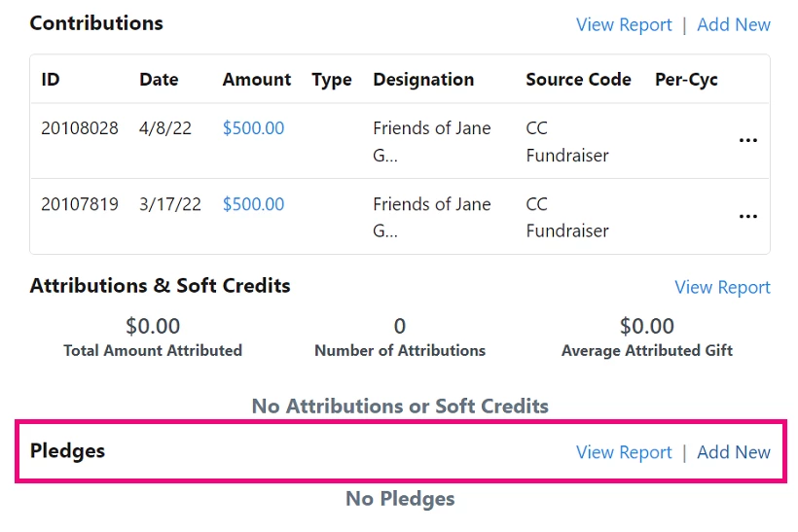798x532 pixels.
Task: Open the $500.00 amount dated 3/17/22
Action: coord(253,204)
